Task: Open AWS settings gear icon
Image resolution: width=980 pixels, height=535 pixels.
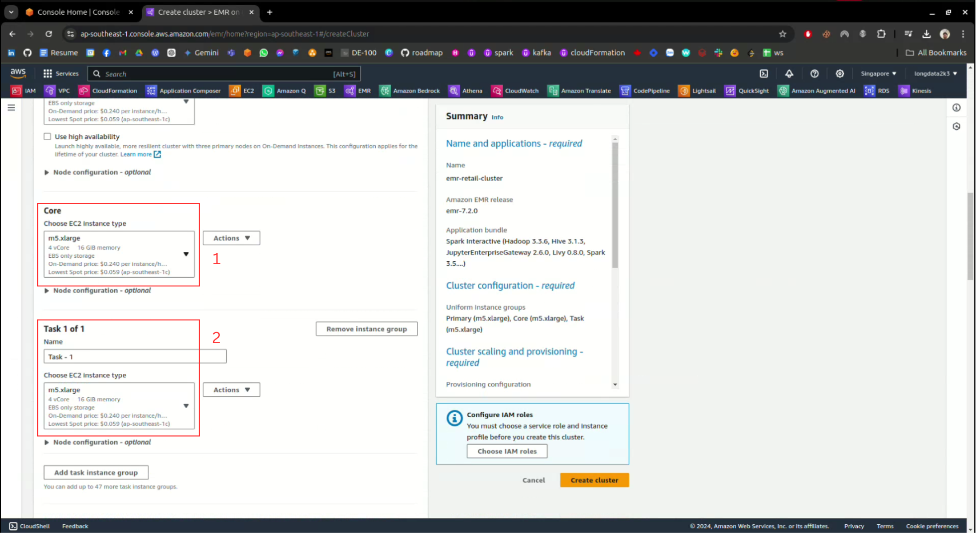Action: (840, 74)
